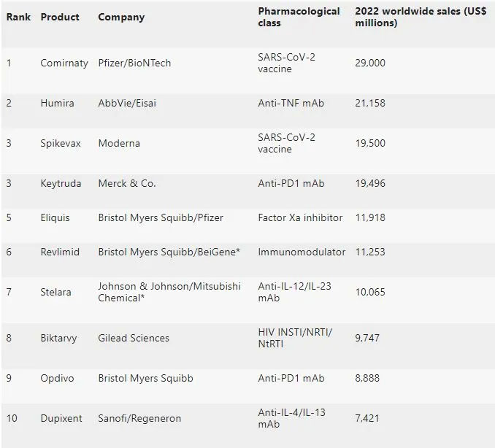The image size is (495, 448).
Task: Select the Gilead Sciences company cell
Action: point(134,338)
